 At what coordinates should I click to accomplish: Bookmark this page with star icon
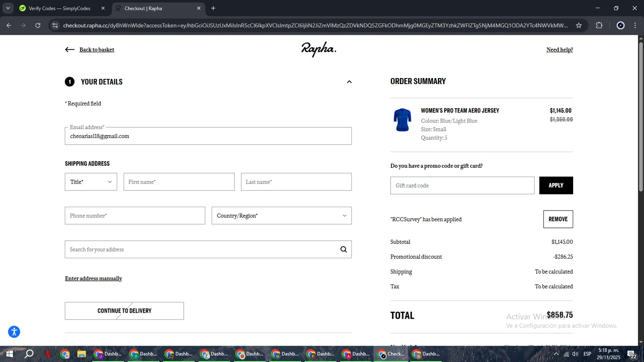(579, 25)
